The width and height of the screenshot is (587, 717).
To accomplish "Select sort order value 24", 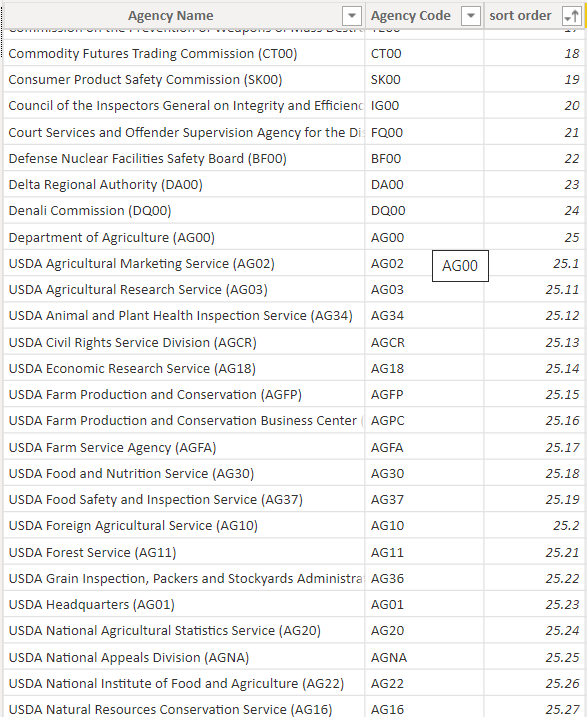I will tap(534, 211).
